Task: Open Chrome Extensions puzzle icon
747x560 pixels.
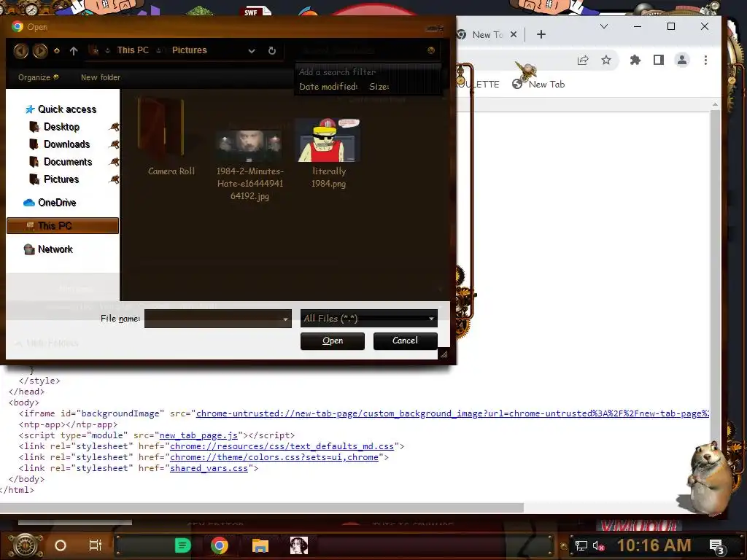Action: pos(635,60)
